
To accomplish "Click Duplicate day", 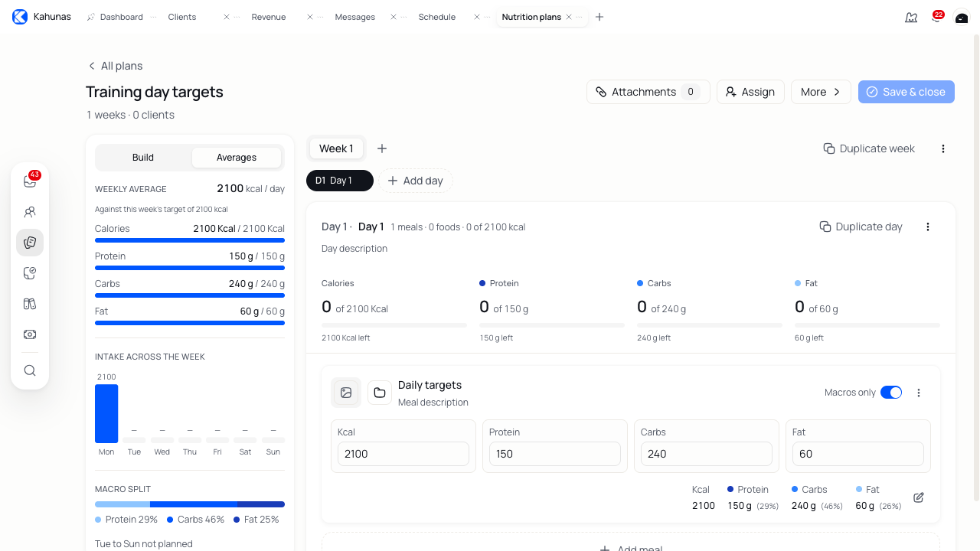I will tap(861, 227).
